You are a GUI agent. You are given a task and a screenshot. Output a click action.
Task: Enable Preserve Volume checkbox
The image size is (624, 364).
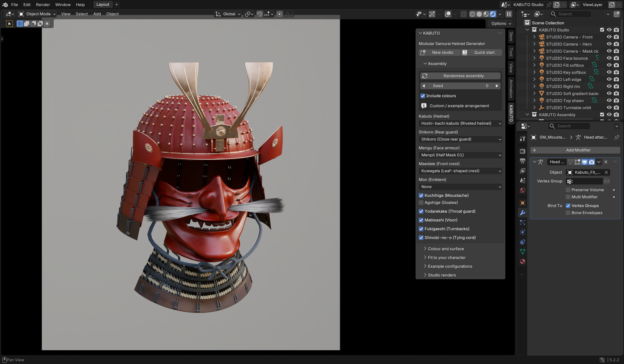tap(568, 190)
